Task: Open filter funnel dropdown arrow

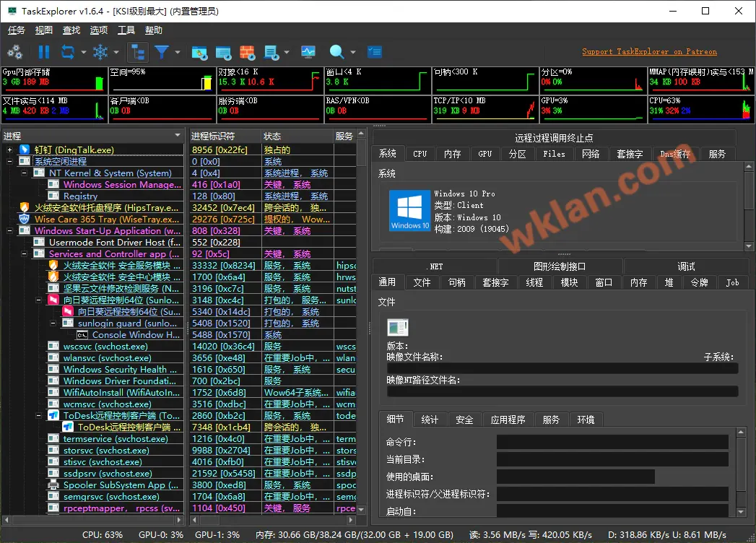Action: (178, 52)
